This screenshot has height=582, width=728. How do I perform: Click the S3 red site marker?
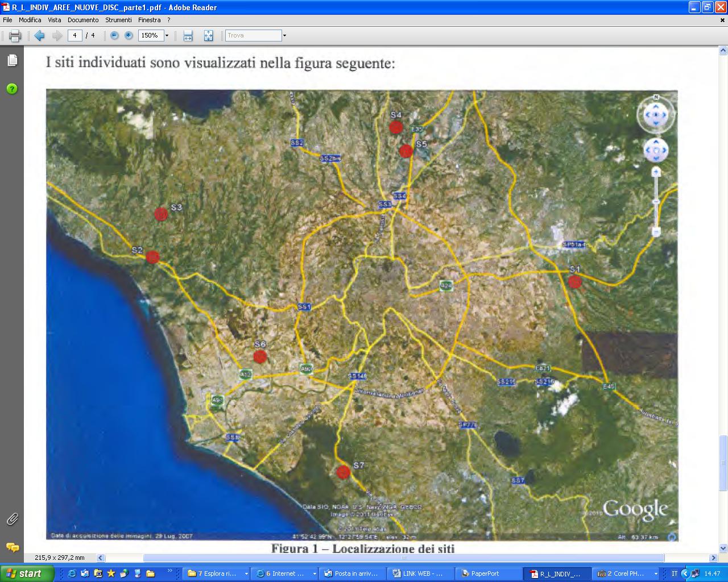[161, 214]
